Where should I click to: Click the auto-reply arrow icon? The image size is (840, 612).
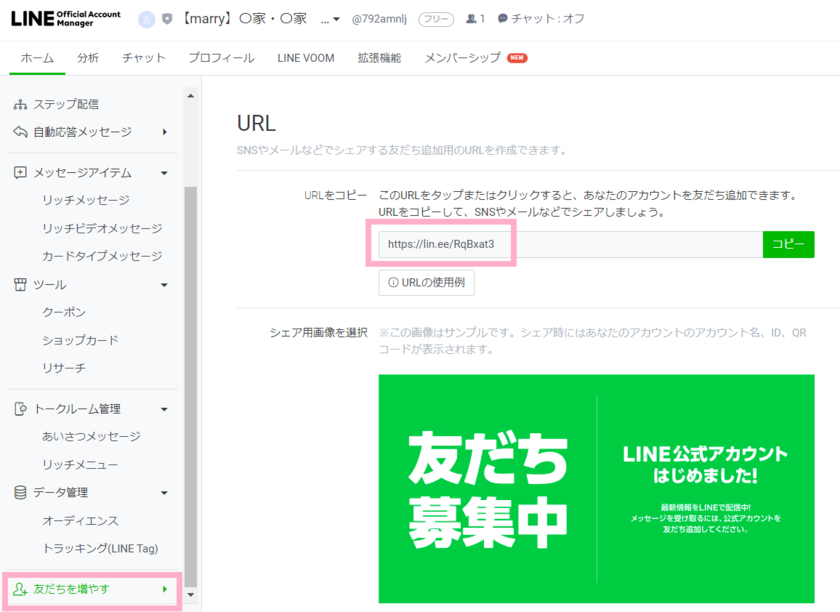20,132
